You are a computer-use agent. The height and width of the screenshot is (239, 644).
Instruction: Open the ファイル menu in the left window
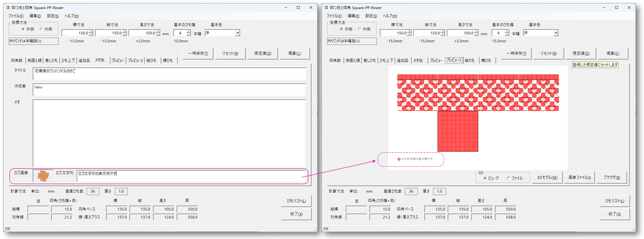pyautogui.click(x=16, y=16)
